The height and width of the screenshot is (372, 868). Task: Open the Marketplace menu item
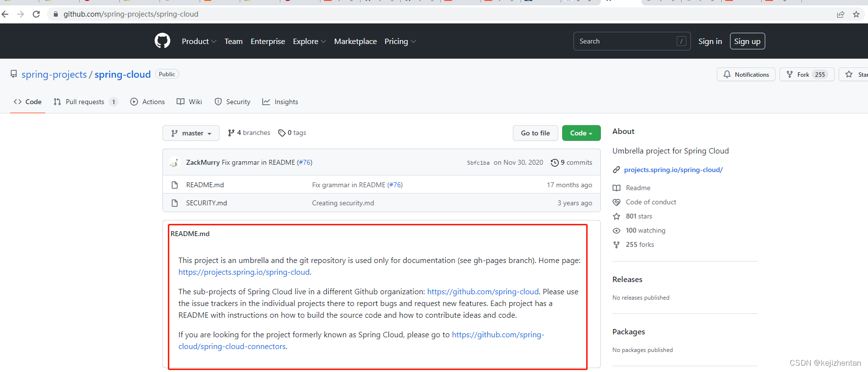(x=355, y=42)
